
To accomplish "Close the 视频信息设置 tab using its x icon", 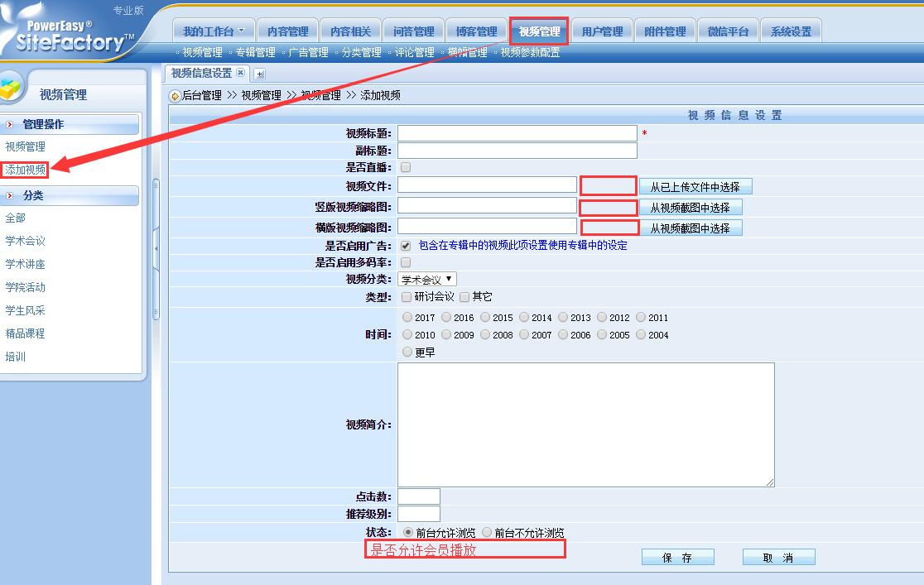I will point(240,74).
